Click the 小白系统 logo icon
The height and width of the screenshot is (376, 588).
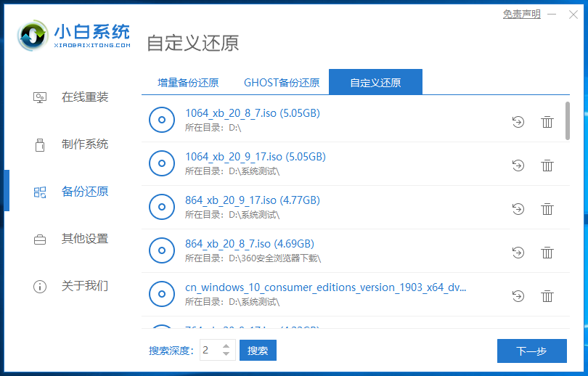33,36
